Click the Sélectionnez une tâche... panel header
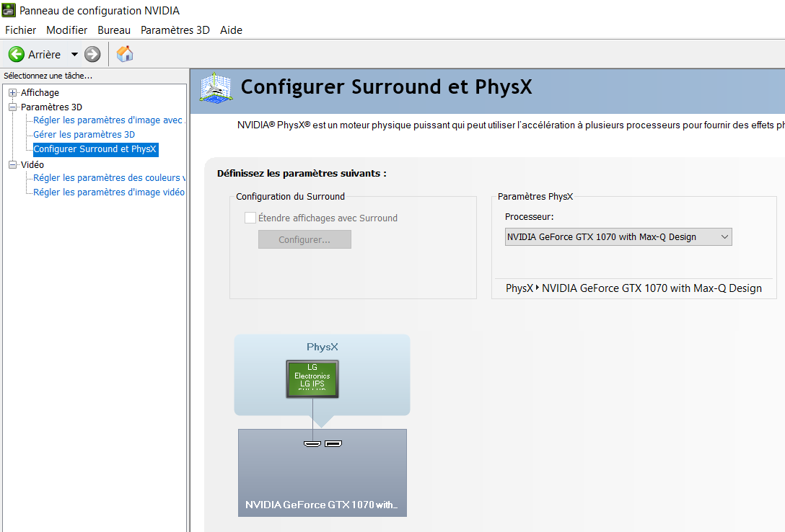This screenshot has height=532, width=785. 48,76
